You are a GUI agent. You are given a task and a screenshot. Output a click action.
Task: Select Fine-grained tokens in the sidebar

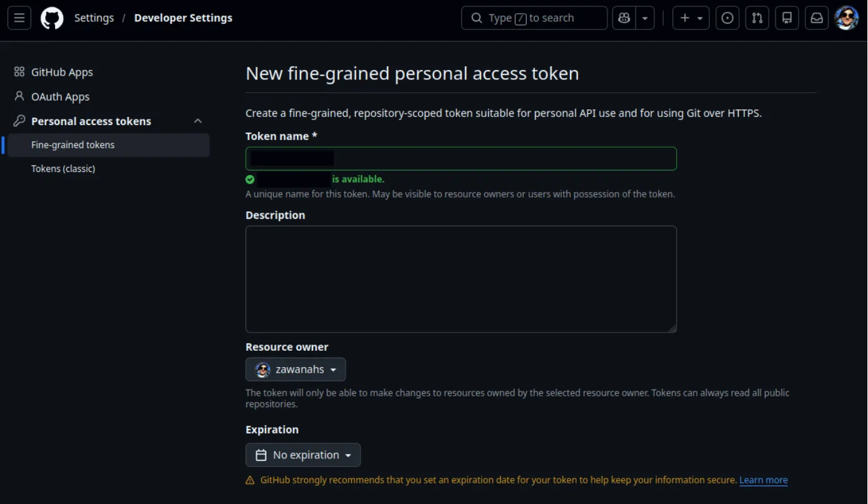(109, 145)
